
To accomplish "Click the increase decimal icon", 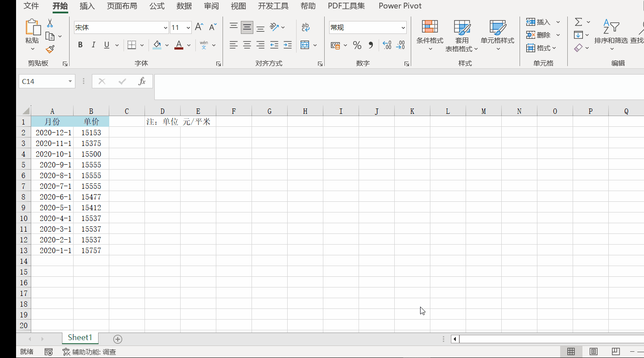I will [386, 45].
